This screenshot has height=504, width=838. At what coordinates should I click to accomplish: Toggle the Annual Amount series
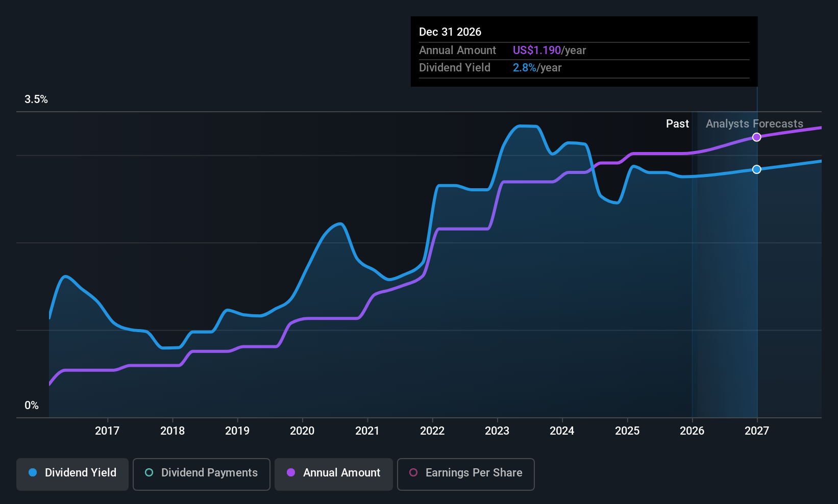pyautogui.click(x=334, y=474)
